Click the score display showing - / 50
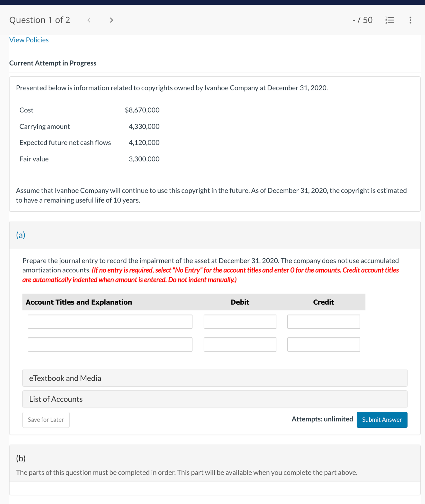The width and height of the screenshot is (425, 504). (362, 20)
